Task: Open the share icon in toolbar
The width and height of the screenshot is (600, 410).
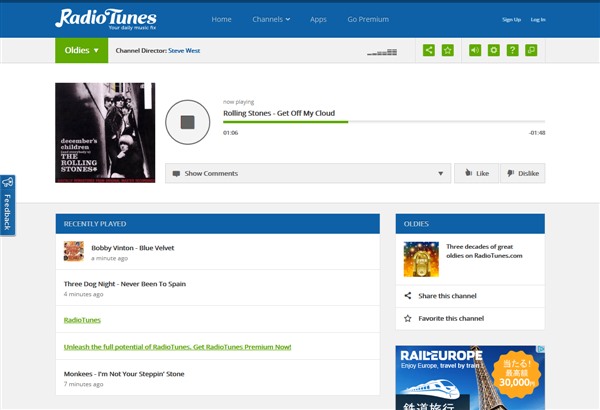Action: pos(429,50)
